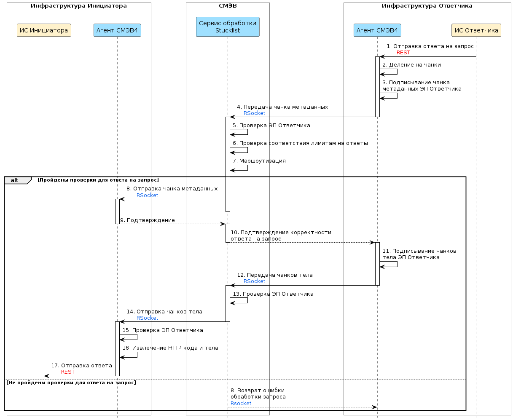Image resolution: width=513 pixels, height=420 pixels.
Task: Select step 2 Деление на чанки label
Action: coord(411,65)
